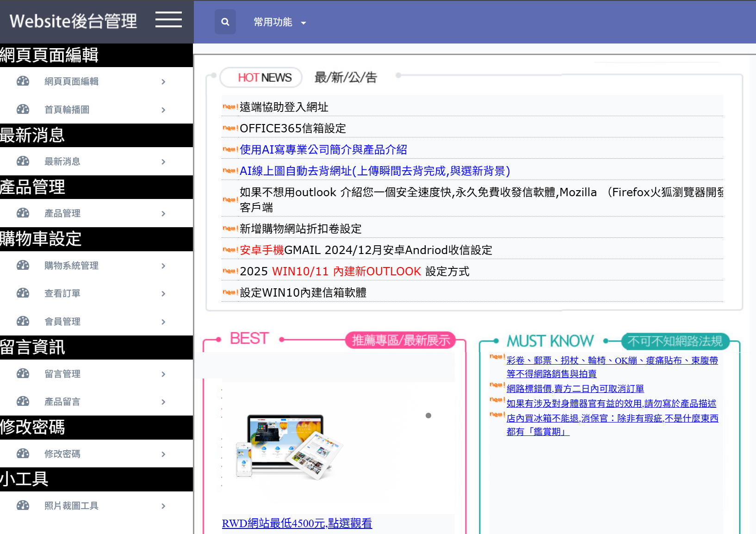Click the search magnifier icon
Viewport: 756px width, 534px height.
pyautogui.click(x=225, y=22)
